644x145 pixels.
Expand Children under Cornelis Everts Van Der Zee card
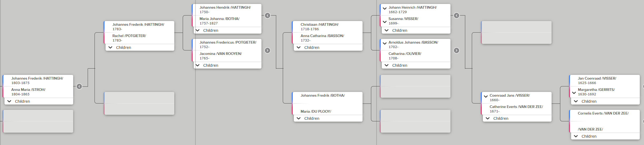[x=605, y=136]
